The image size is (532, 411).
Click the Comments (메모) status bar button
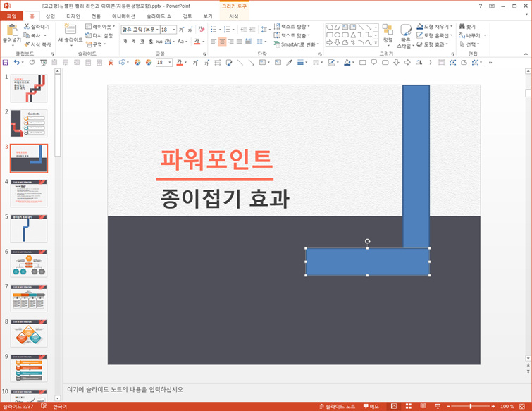[x=371, y=406]
